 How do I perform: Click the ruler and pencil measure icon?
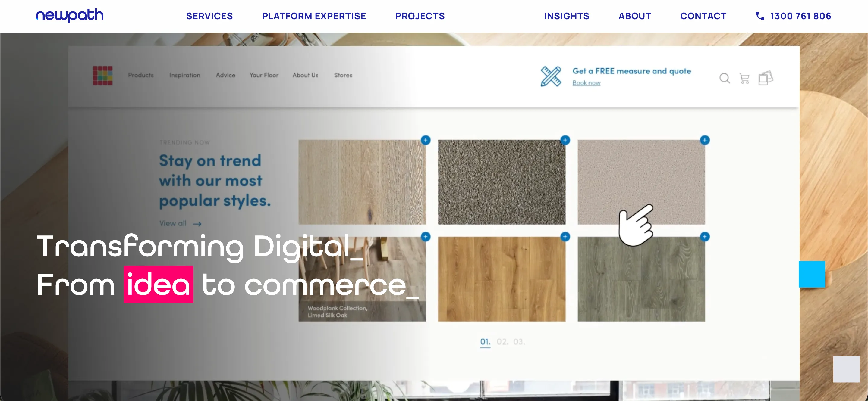point(551,76)
